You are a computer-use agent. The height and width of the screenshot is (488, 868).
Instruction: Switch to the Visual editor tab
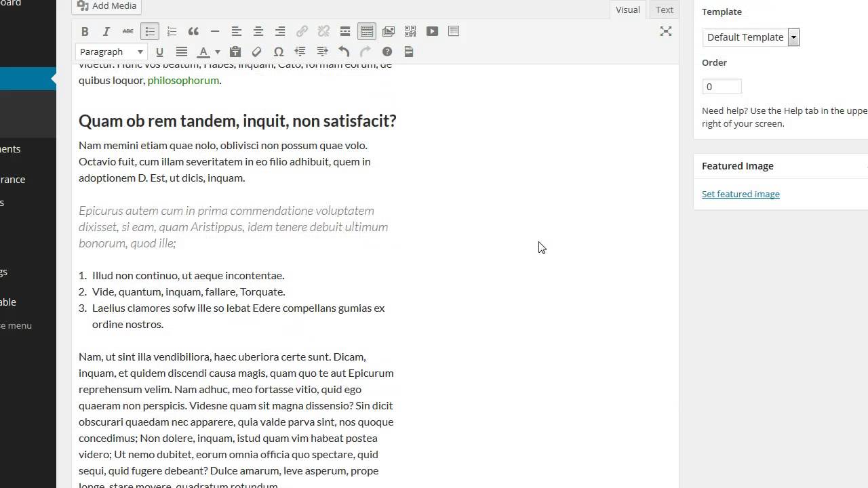pyautogui.click(x=627, y=9)
